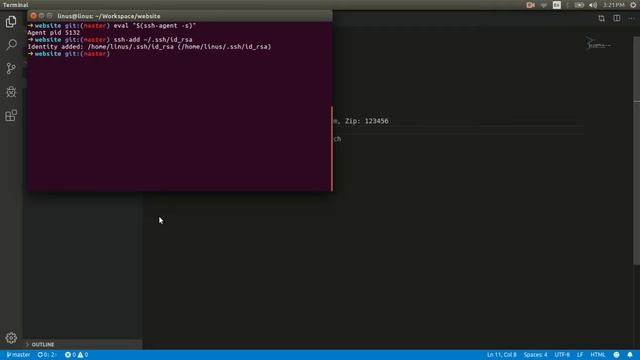Open the Extensions view icon
The width and height of the screenshot is (640, 360).
point(11,116)
